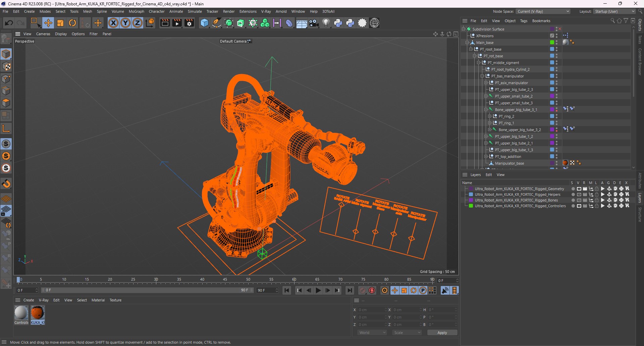Select the Scale tool
Viewport: 644px width, 346px height.
[x=60, y=23]
